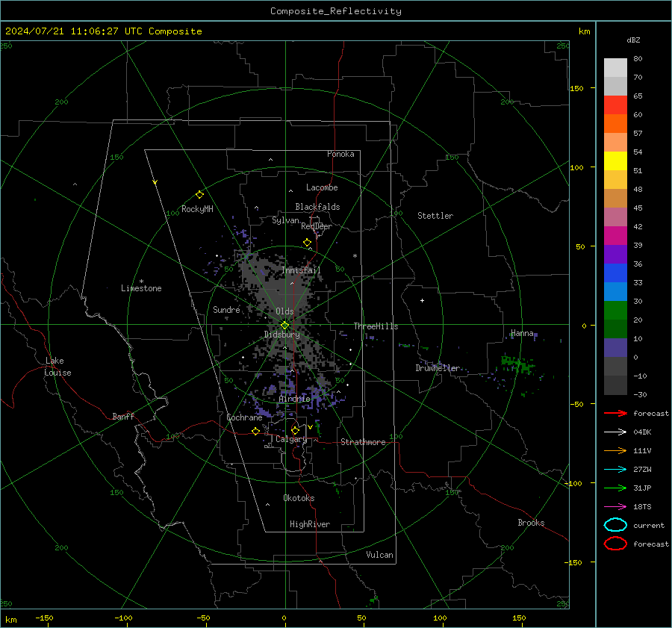
Task: Click the Ponoka city label
Action: [340, 154]
